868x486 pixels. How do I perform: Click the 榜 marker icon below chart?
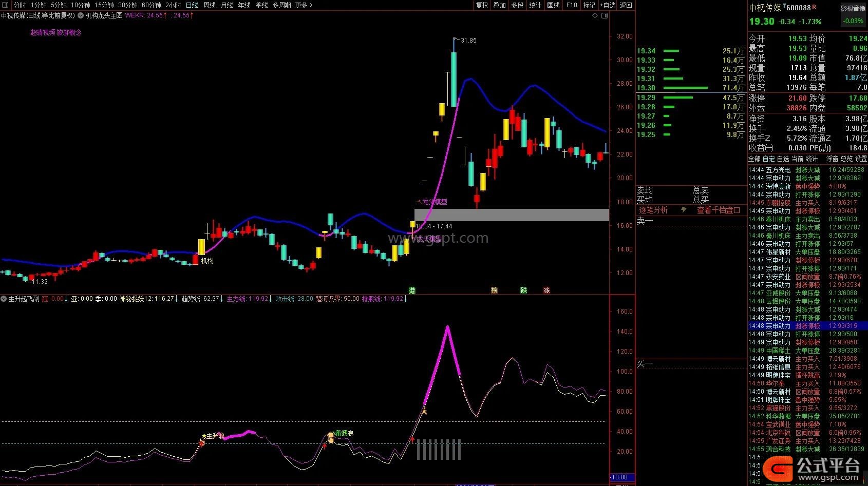(494, 290)
